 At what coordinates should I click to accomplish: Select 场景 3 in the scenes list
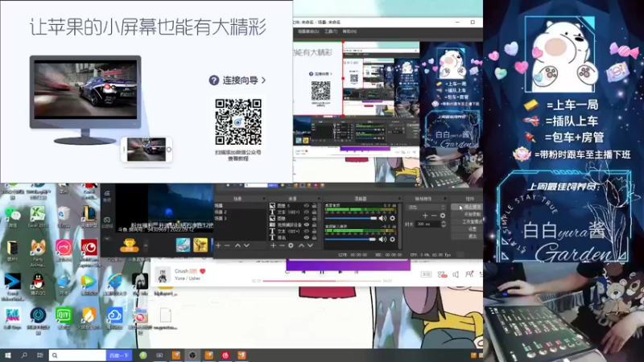tap(240, 218)
